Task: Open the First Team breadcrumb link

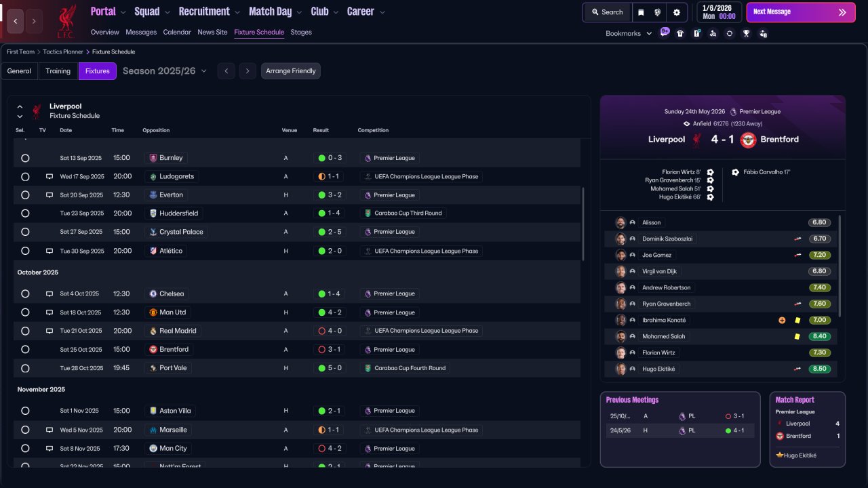Action: [x=20, y=52]
